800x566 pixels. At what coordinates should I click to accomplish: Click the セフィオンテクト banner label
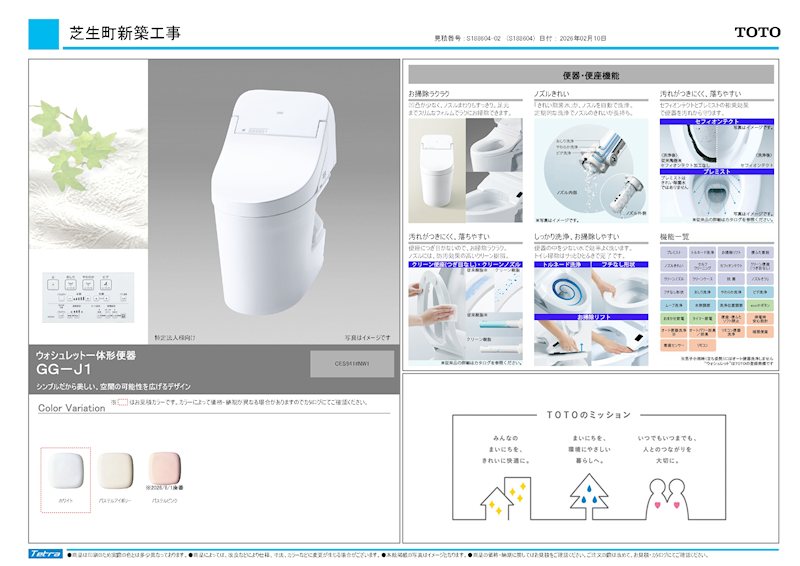pyautogui.click(x=716, y=120)
